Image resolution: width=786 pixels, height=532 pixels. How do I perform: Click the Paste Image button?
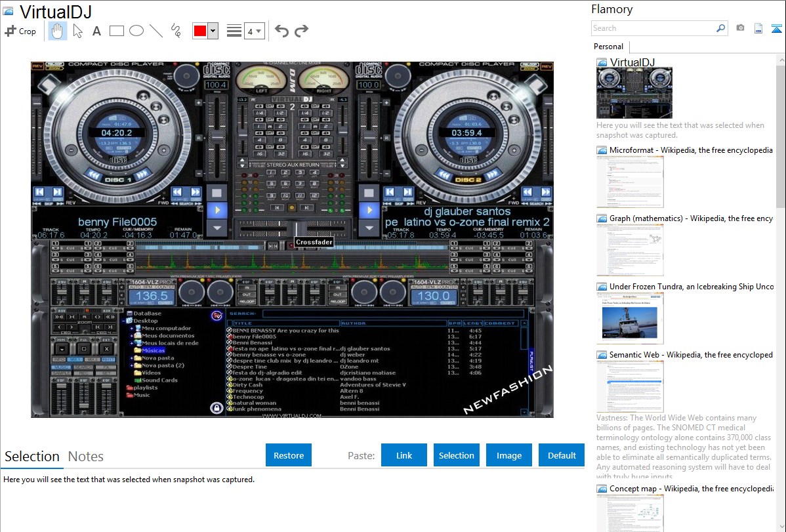click(509, 455)
